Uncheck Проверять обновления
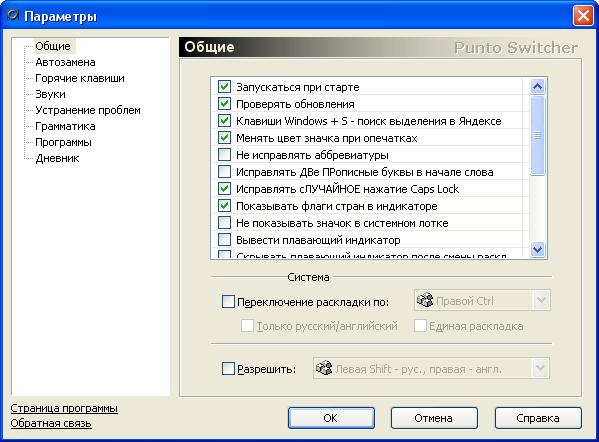 (224, 104)
